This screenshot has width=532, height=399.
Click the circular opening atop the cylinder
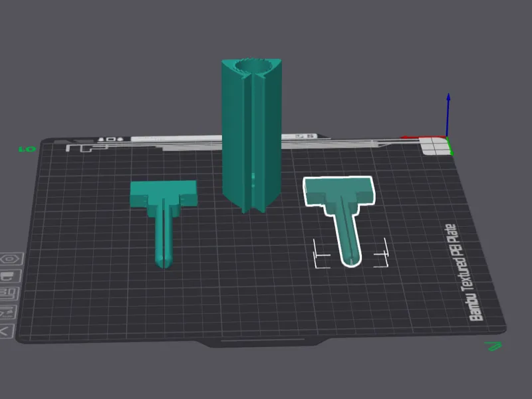pyautogui.click(x=251, y=65)
